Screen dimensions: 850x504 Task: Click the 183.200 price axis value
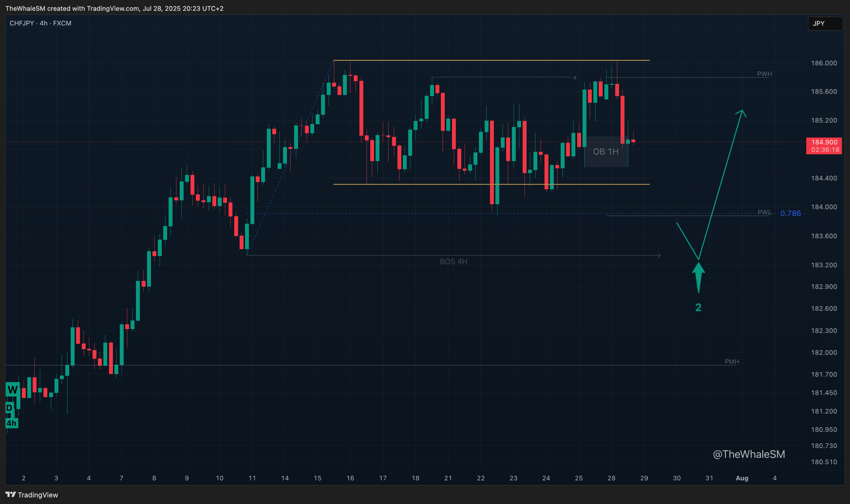[824, 265]
